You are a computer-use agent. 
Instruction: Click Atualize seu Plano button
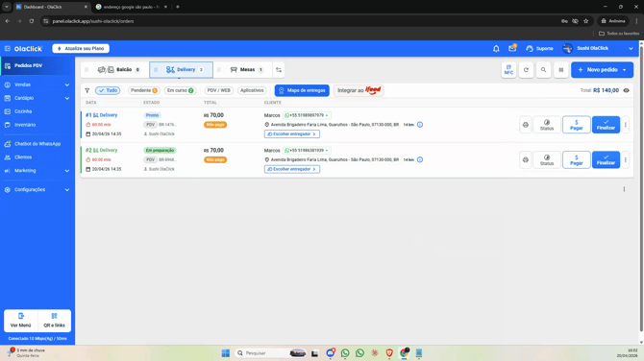click(x=81, y=48)
